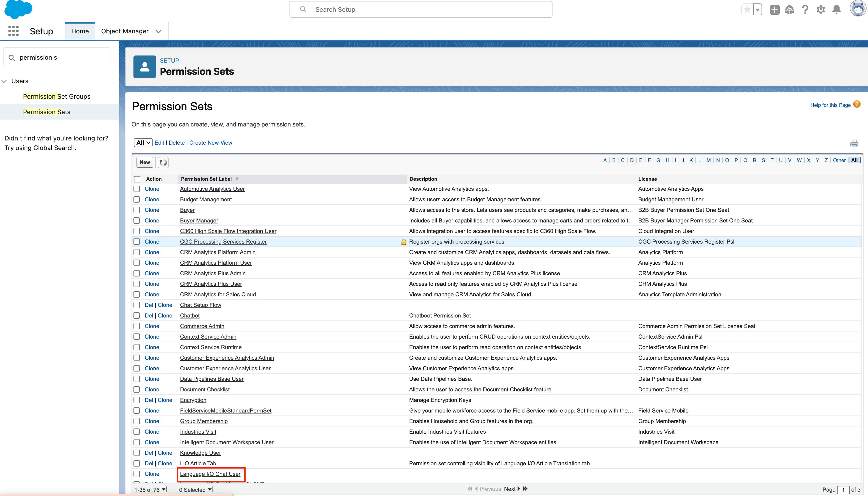Click in the Search Setup field
Image resolution: width=868 pixels, height=496 pixels.
pos(421,10)
